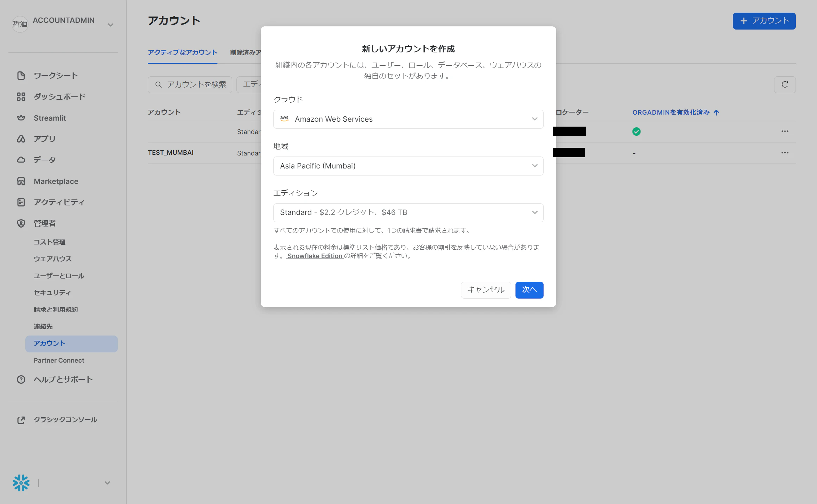Open the アプリ icon in sidebar

click(21, 139)
